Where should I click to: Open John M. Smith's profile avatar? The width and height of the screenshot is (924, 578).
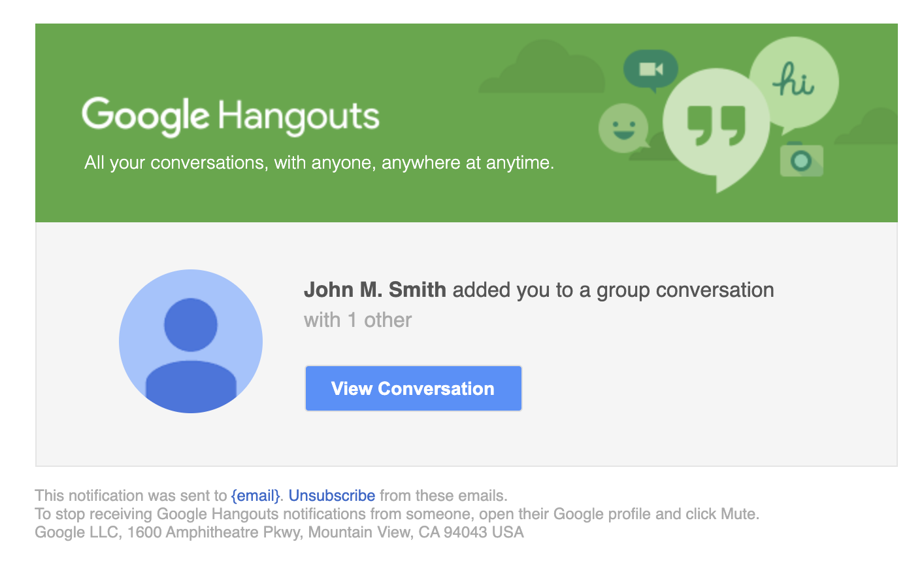coord(190,341)
